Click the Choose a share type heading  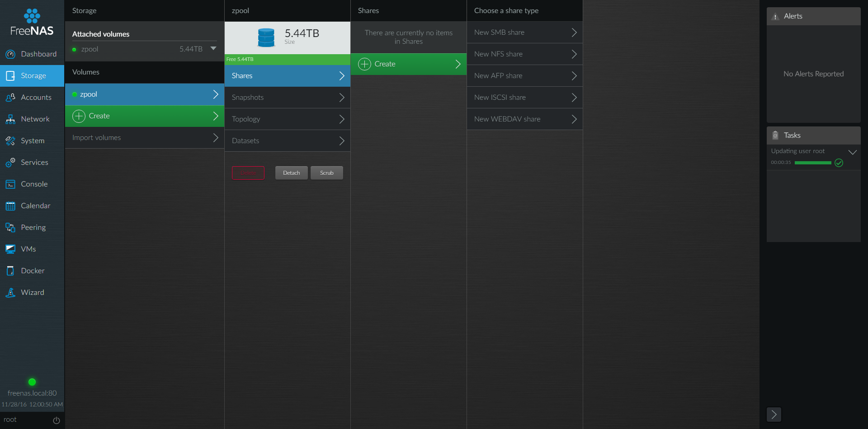pos(506,11)
